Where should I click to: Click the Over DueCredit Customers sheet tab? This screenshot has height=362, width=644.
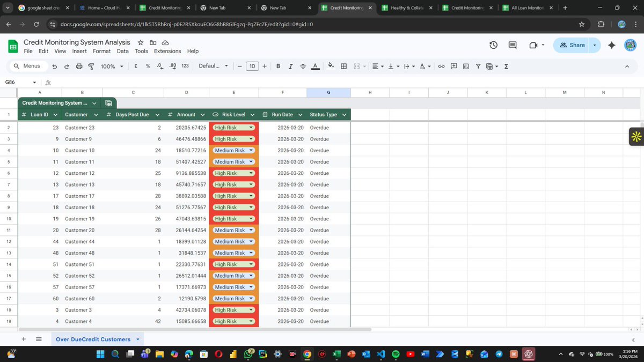tap(93, 339)
